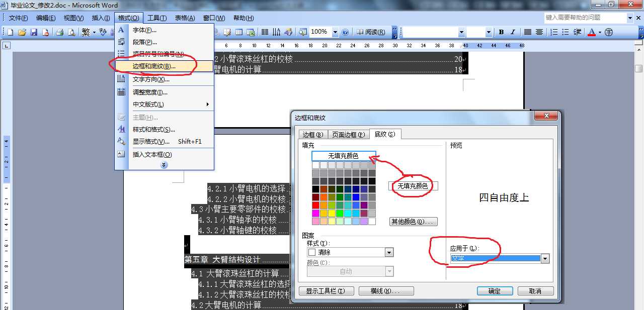
Task: Click the 无填充颜色 no-fill button above the palette
Action: (x=344, y=156)
